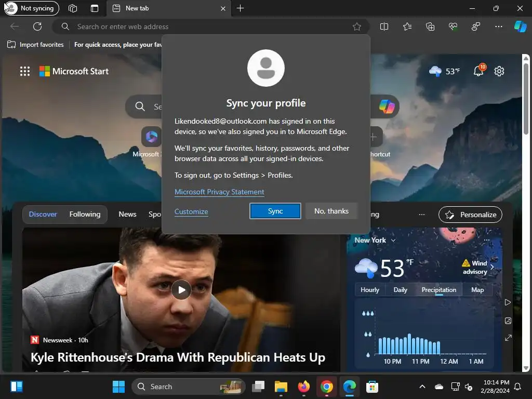Open page settings gear

coord(499,71)
